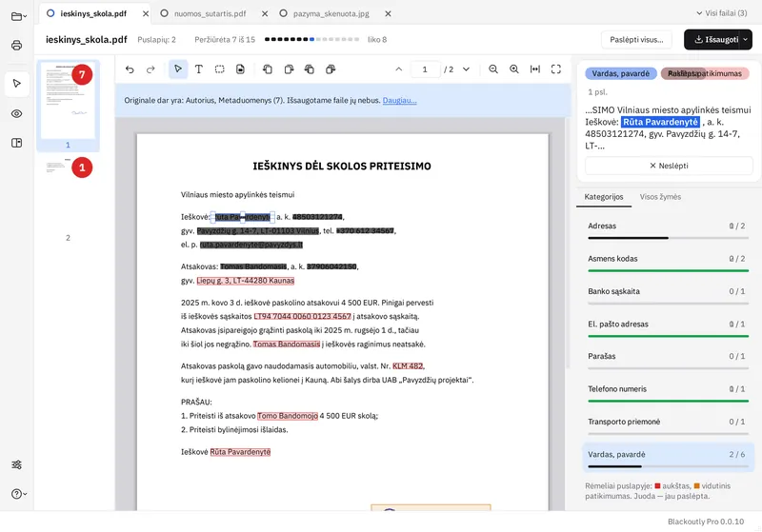The height and width of the screenshot is (532, 762).
Task: Fit the document to width
Action: click(x=535, y=69)
